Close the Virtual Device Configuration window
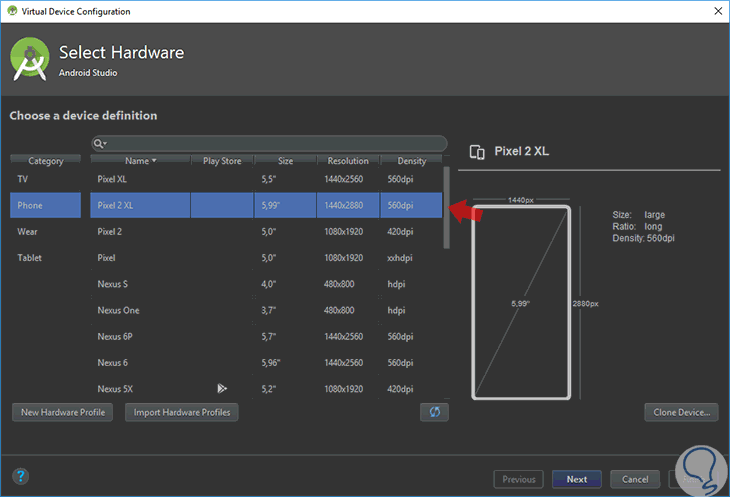 point(718,11)
